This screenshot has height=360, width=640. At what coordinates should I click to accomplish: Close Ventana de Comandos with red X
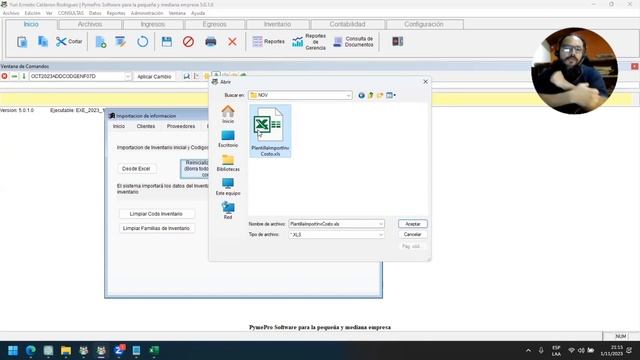pyautogui.click(x=634, y=66)
